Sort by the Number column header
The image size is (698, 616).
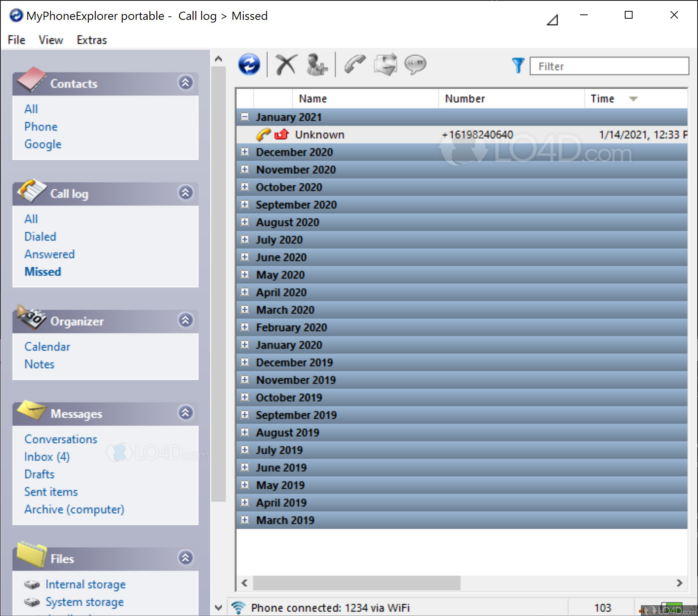(511, 99)
